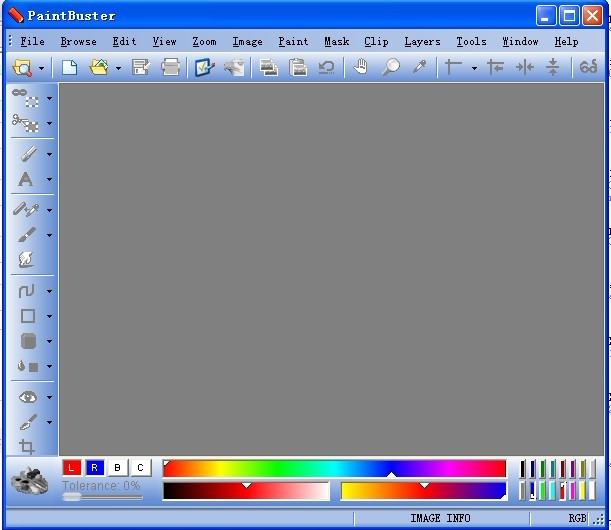Adjust the Tolerance slider
The width and height of the screenshot is (611, 530).
click(102, 496)
